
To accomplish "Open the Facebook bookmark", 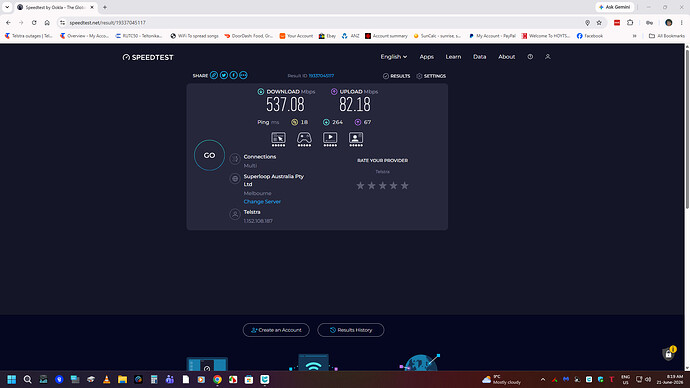I will point(590,36).
